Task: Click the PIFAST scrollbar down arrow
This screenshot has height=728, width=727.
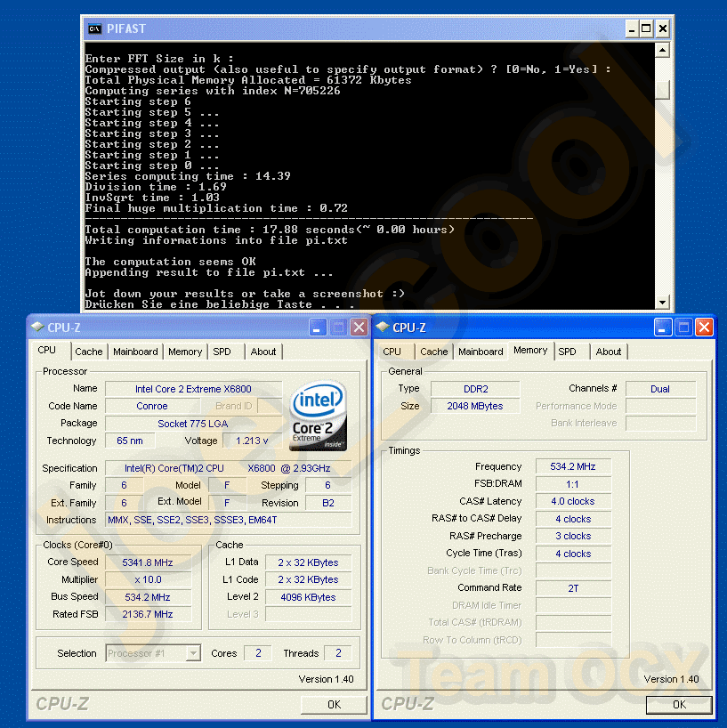Action: pos(662,303)
